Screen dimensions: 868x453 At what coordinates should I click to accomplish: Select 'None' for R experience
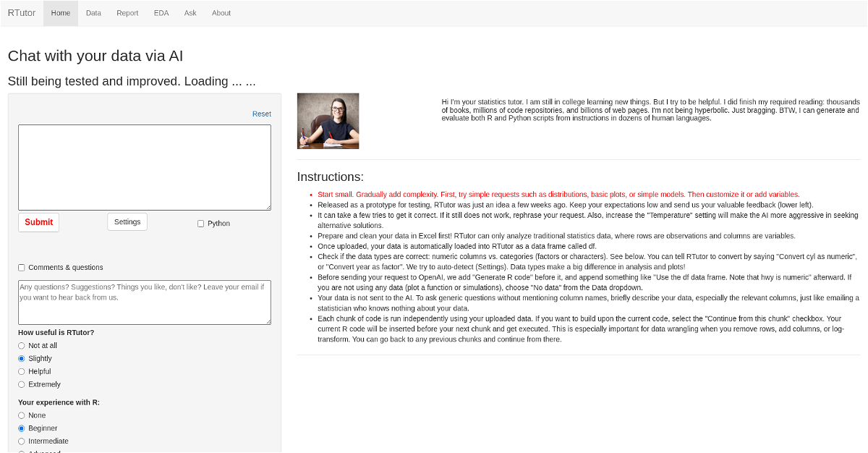(22, 415)
